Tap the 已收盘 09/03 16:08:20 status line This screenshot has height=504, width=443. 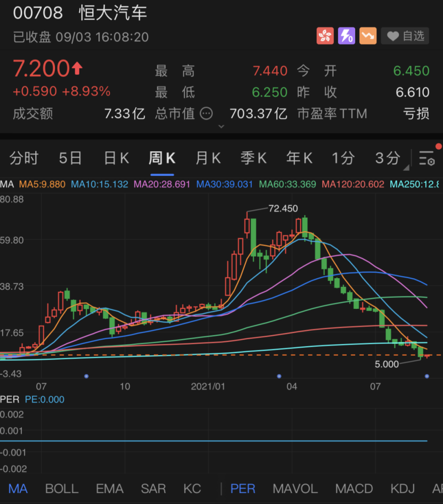click(x=81, y=37)
